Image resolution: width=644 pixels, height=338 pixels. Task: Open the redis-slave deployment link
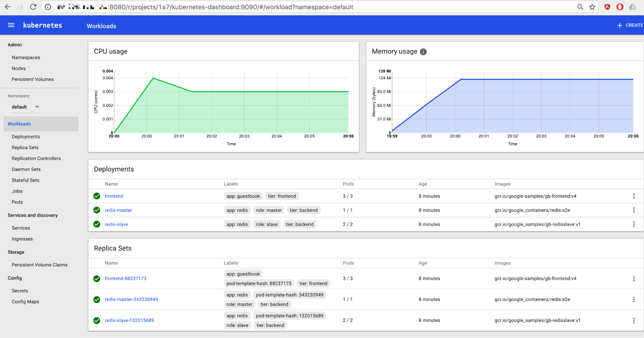pos(116,224)
